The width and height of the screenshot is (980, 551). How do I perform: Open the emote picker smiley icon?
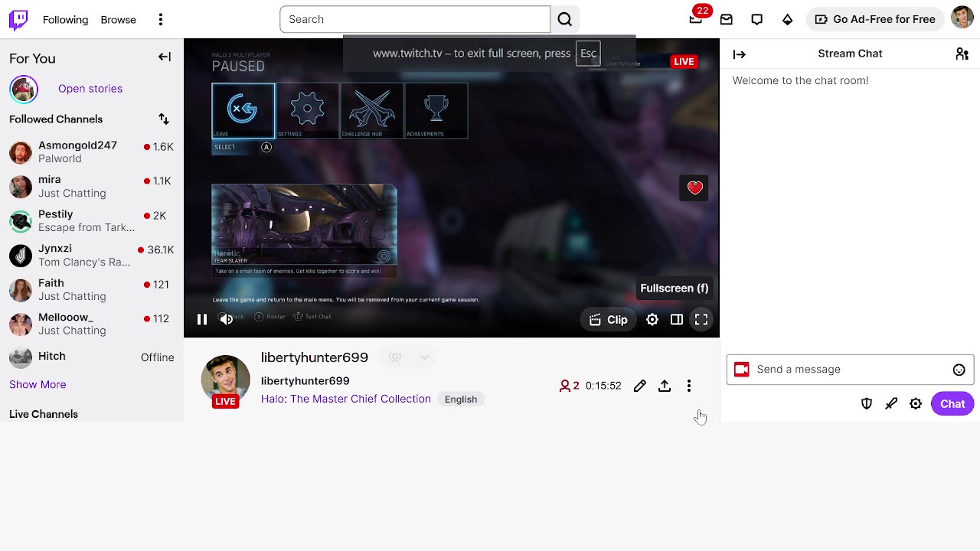[x=959, y=370]
